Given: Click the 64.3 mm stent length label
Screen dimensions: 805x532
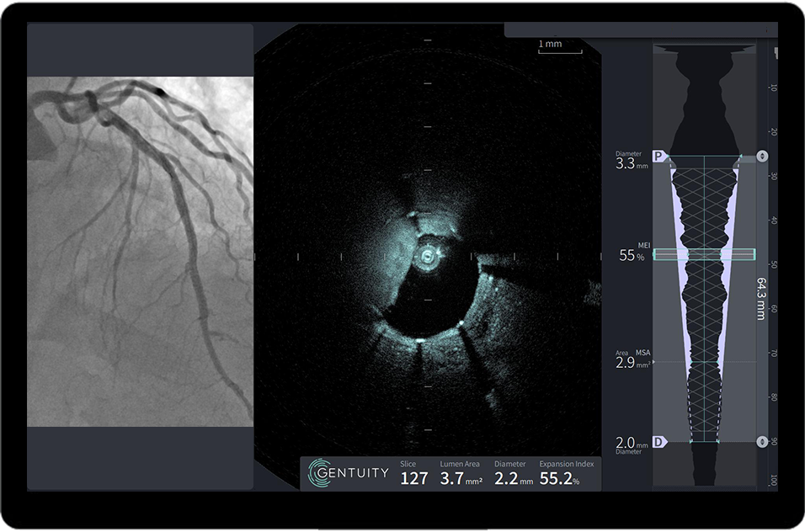Looking at the screenshot, I should pyautogui.click(x=761, y=298).
